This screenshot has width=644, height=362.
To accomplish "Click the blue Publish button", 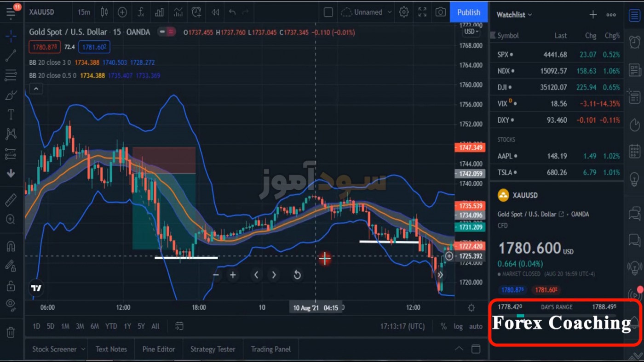I will point(469,12).
